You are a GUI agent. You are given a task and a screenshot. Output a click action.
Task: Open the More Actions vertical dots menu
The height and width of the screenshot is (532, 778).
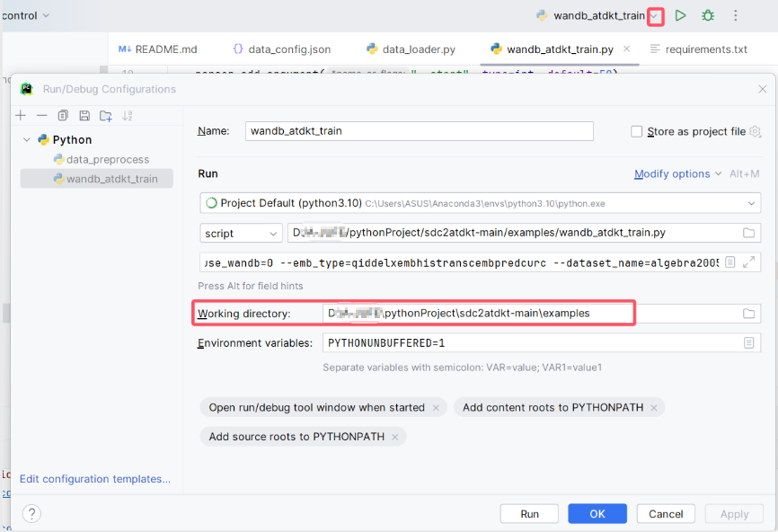click(x=736, y=15)
